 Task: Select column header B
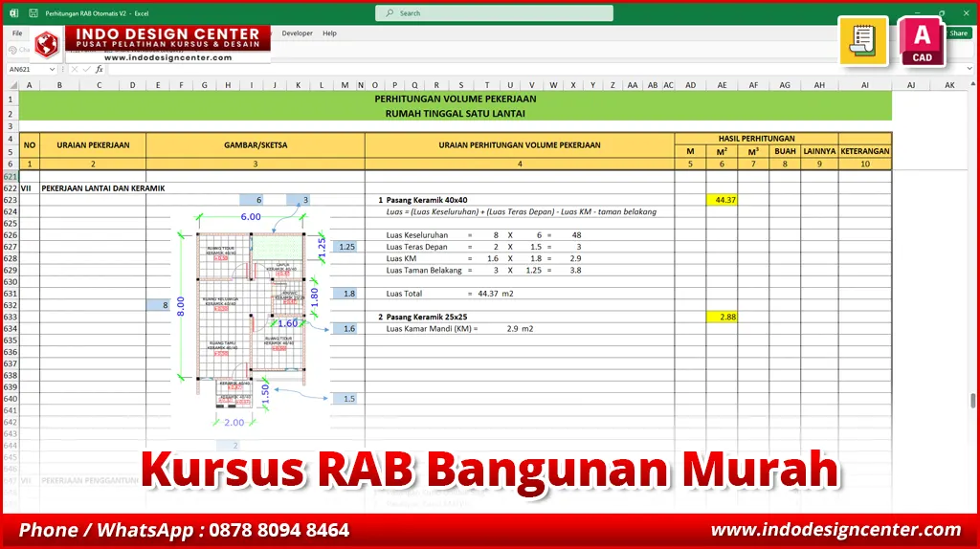click(x=59, y=85)
